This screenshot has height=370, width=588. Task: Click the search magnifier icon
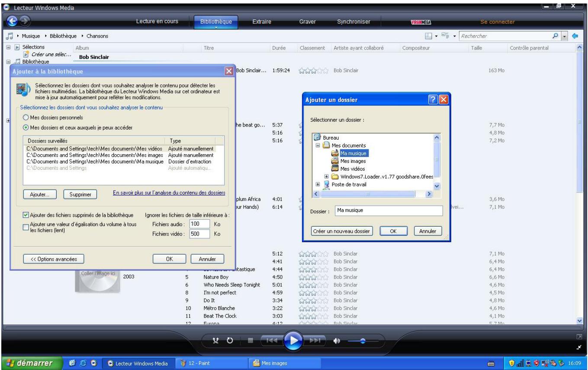click(556, 36)
